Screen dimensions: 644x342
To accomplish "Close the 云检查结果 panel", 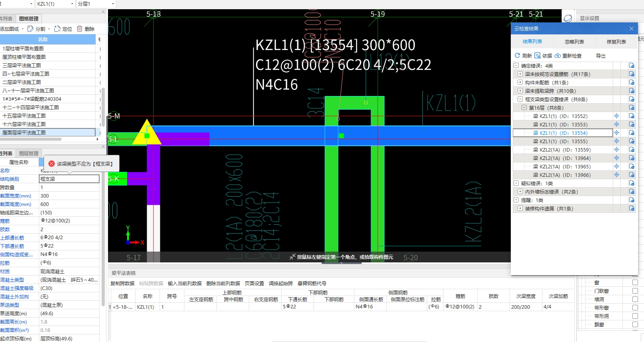I will tap(632, 29).
